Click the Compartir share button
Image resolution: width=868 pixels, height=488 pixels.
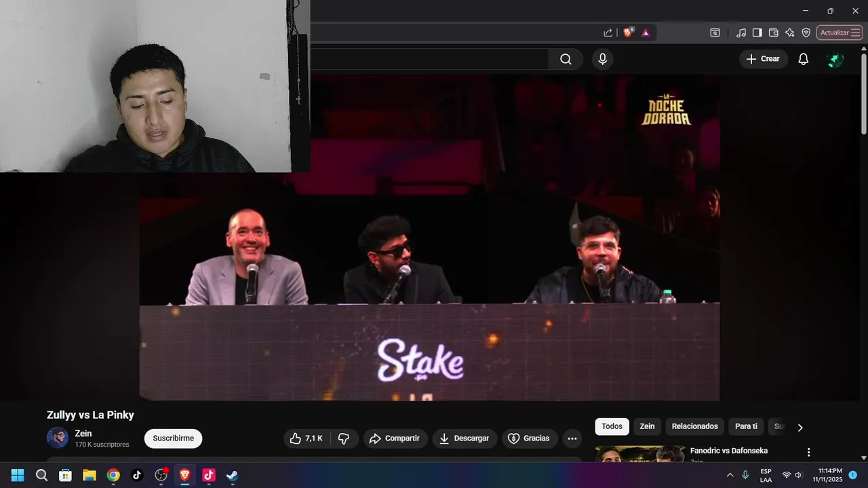tap(395, 439)
